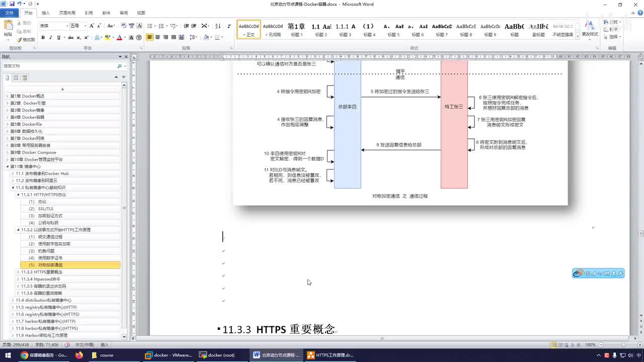Image resolution: width=644 pixels, height=362 pixels.
Task: Toggle Underline formatting
Action: pyautogui.click(x=58, y=38)
